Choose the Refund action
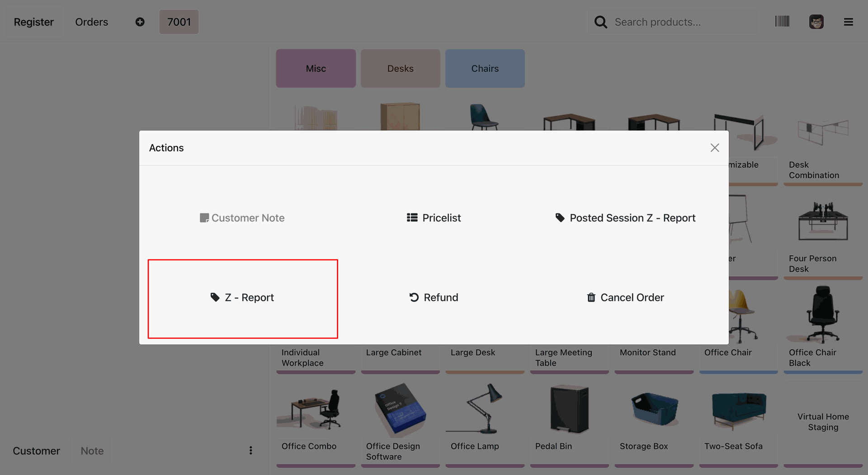Screen dimensions: 868x475 (434, 298)
